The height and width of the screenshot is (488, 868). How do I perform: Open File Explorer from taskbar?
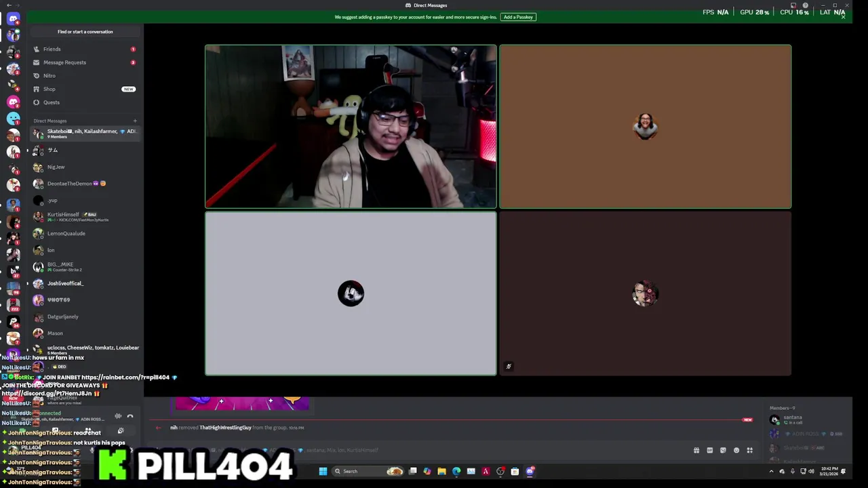(441, 471)
